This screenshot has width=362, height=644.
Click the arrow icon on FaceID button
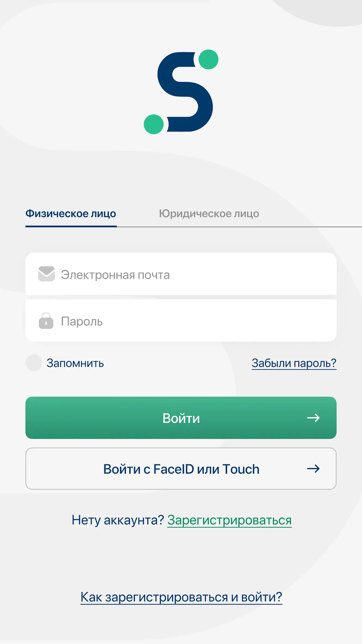(313, 469)
